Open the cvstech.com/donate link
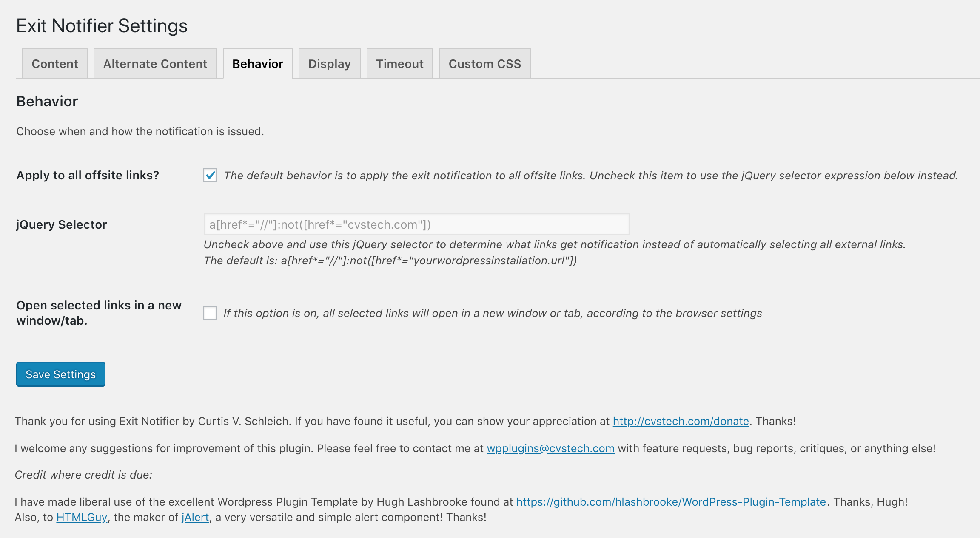Viewport: 980px width, 538px height. point(681,421)
